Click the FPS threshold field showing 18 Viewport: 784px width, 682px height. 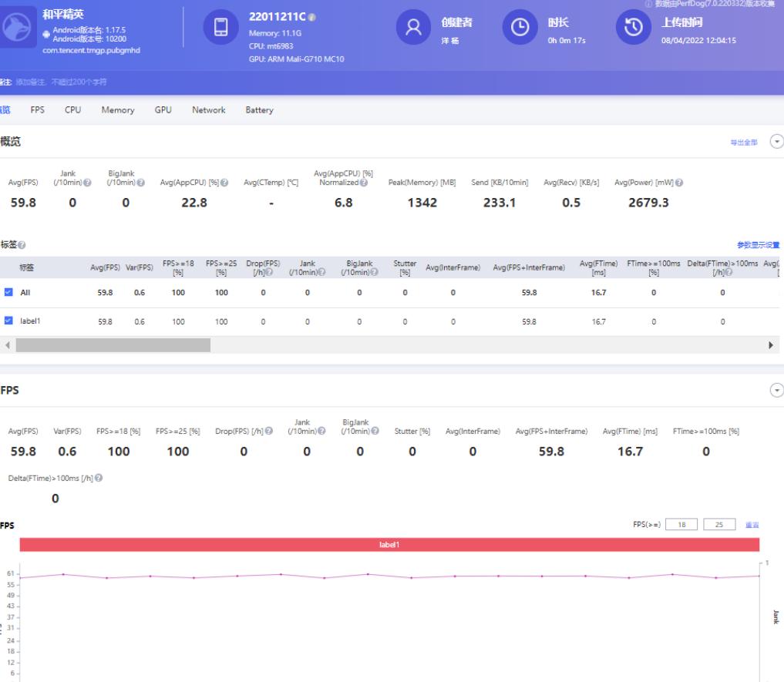pos(681,524)
